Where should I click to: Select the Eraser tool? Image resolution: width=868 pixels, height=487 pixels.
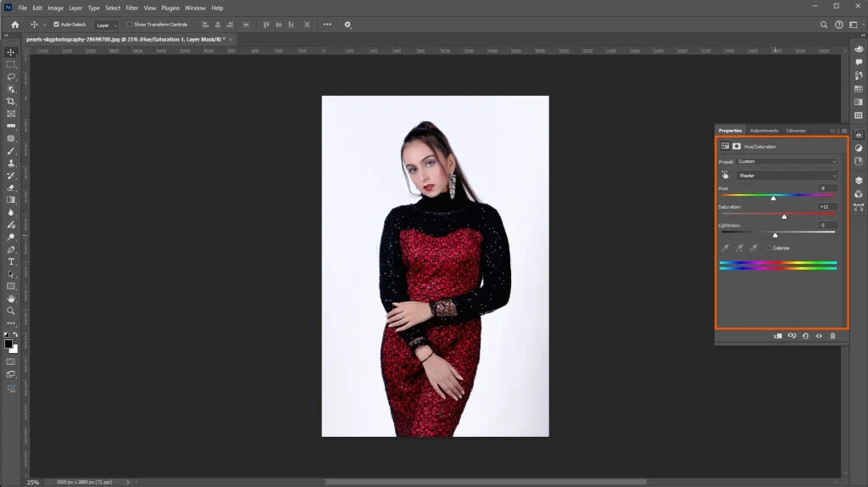(11, 188)
